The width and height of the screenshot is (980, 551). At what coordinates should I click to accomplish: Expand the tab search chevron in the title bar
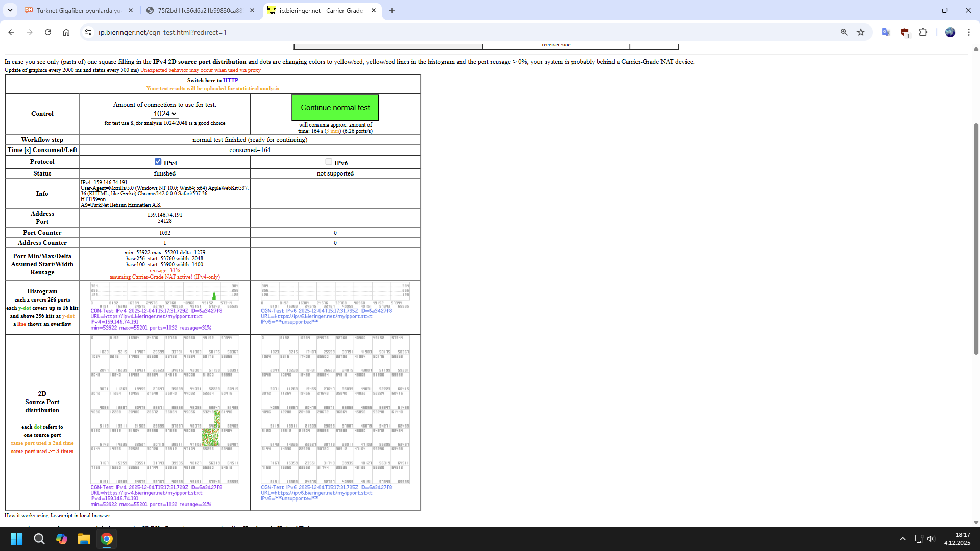(10, 10)
